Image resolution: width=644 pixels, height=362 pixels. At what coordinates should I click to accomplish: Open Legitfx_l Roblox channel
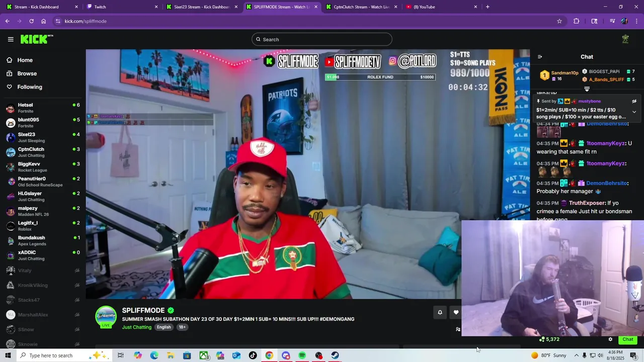[43, 226]
